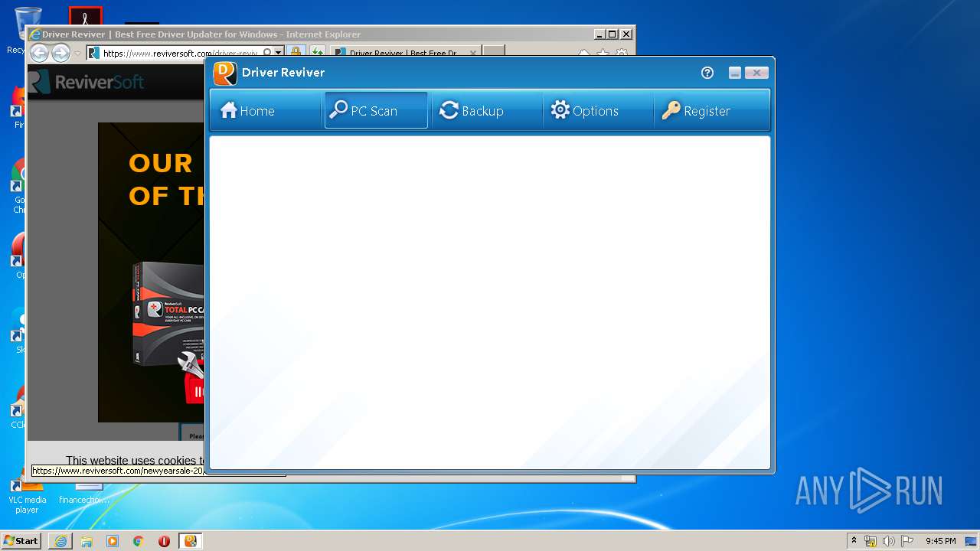Open the financechoi... desktop file

[x=84, y=494]
